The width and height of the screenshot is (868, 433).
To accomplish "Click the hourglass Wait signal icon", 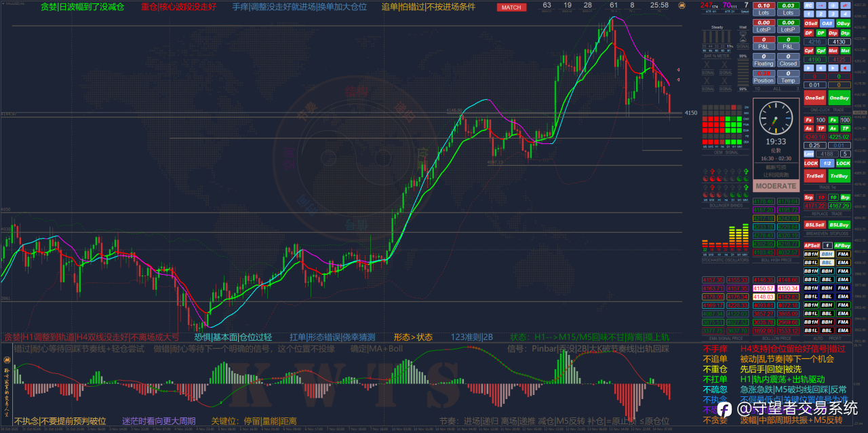I will [743, 35].
